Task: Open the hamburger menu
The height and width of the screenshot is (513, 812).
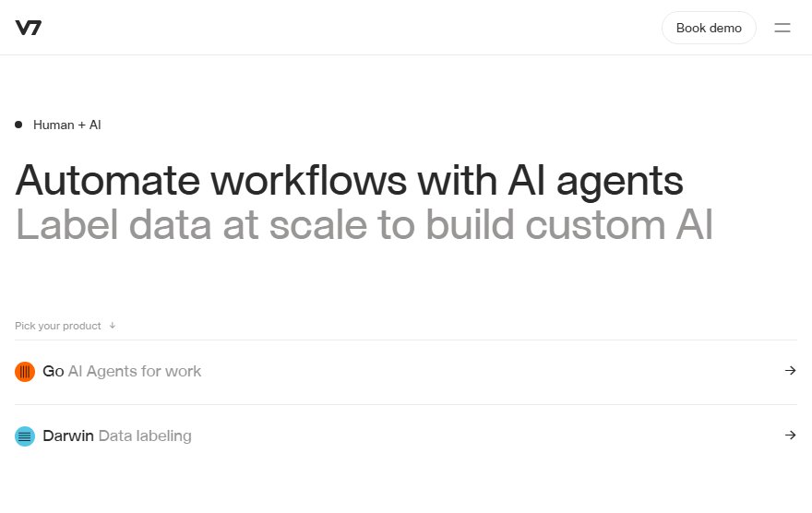Action: point(782,28)
